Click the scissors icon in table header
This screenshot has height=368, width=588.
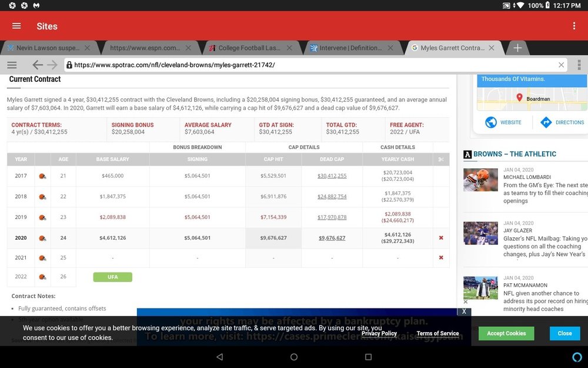coord(441,159)
